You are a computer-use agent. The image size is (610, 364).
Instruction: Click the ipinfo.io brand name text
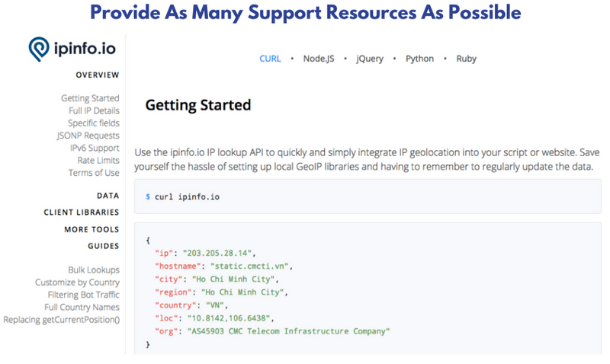click(85, 49)
